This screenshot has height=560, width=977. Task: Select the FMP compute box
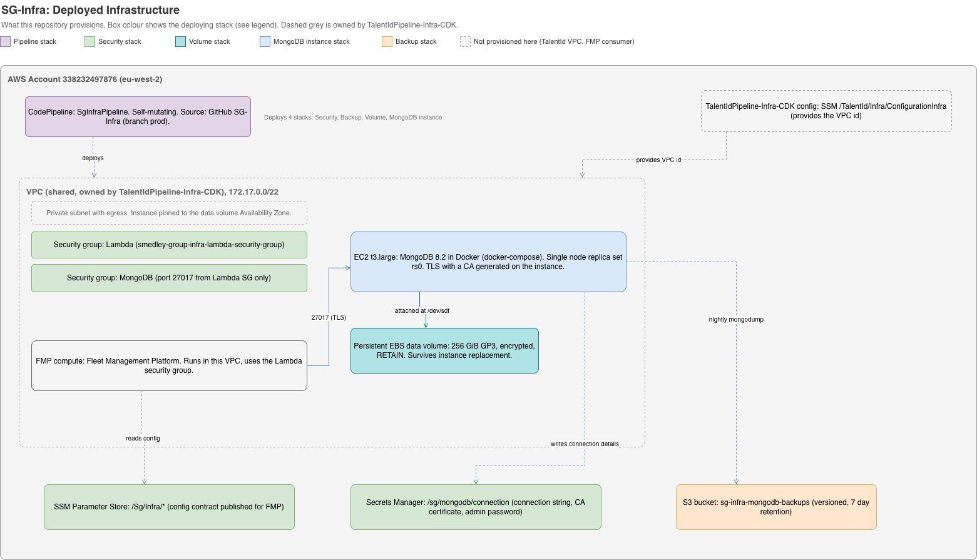pos(169,365)
